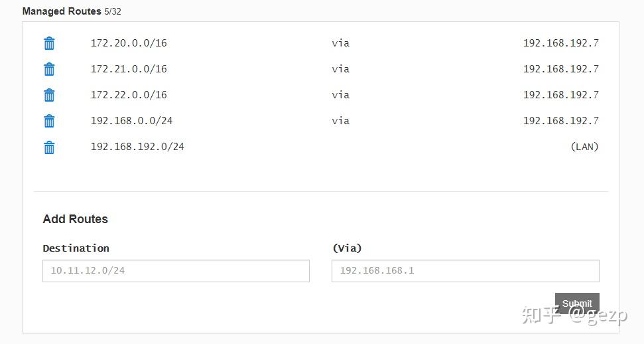Focus the Destination input field

(x=176, y=271)
